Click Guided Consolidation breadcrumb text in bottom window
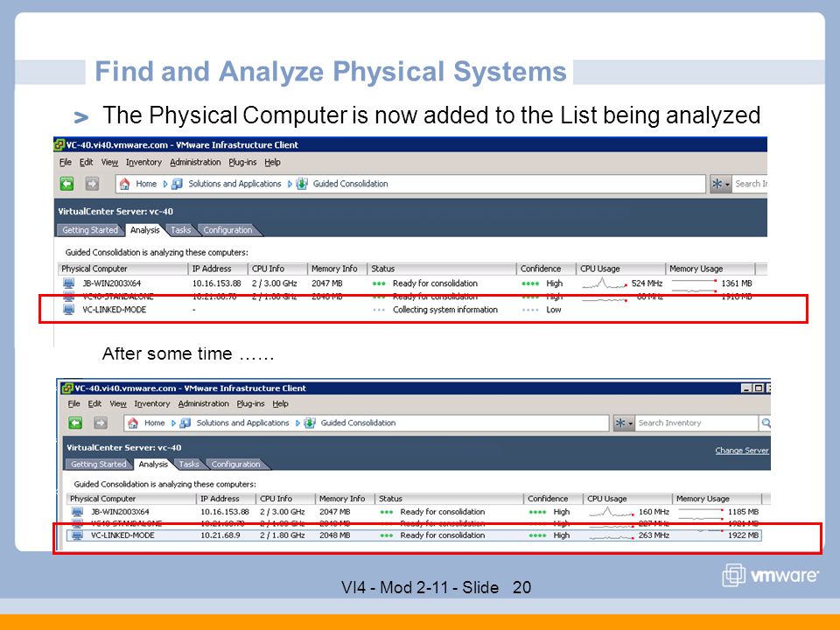This screenshot has width=840, height=630. (x=358, y=423)
